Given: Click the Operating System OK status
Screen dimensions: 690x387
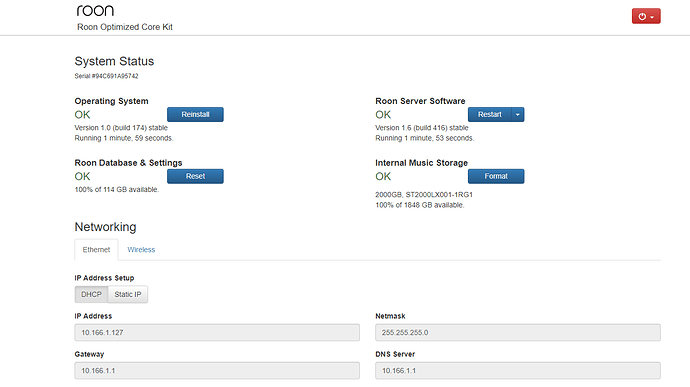Looking at the screenshot, I should tap(82, 115).
